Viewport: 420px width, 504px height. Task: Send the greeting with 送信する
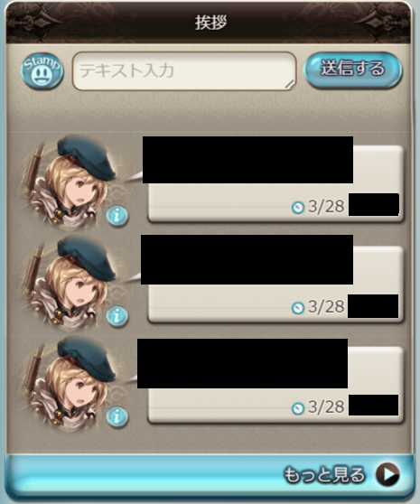click(353, 70)
